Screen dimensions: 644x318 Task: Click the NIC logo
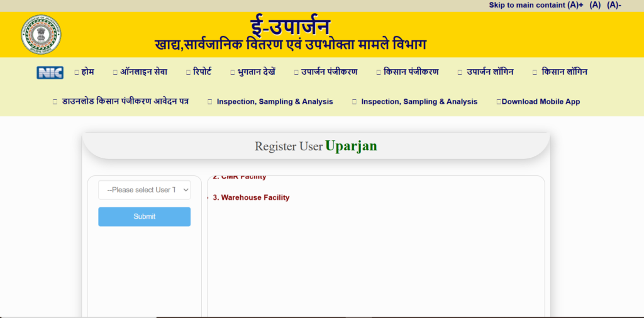click(x=50, y=73)
